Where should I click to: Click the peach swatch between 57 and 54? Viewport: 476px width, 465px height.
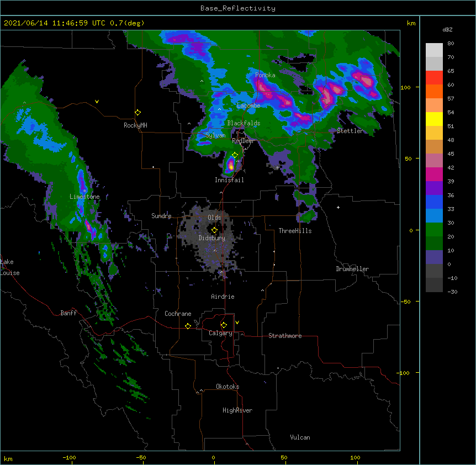434,105
